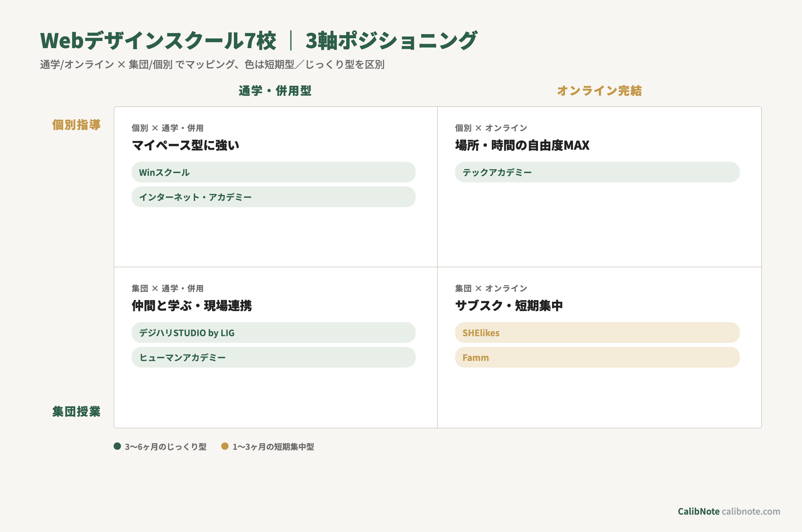Click the 個別 × オンライン quadrant label

coord(491,128)
